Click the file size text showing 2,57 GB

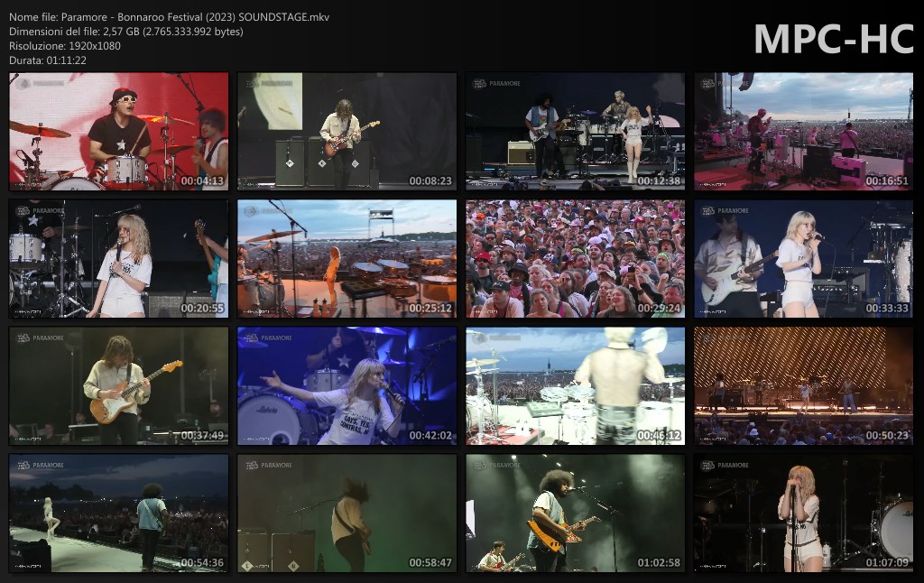coord(125,32)
